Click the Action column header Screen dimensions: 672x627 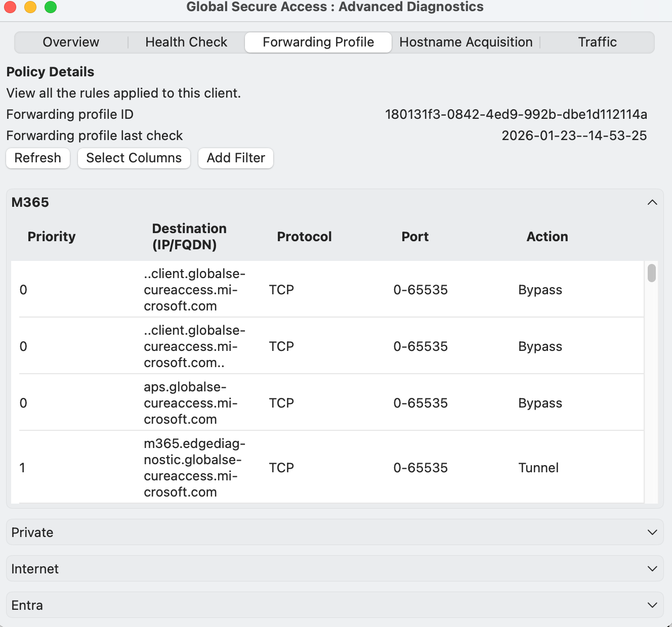[x=547, y=237]
